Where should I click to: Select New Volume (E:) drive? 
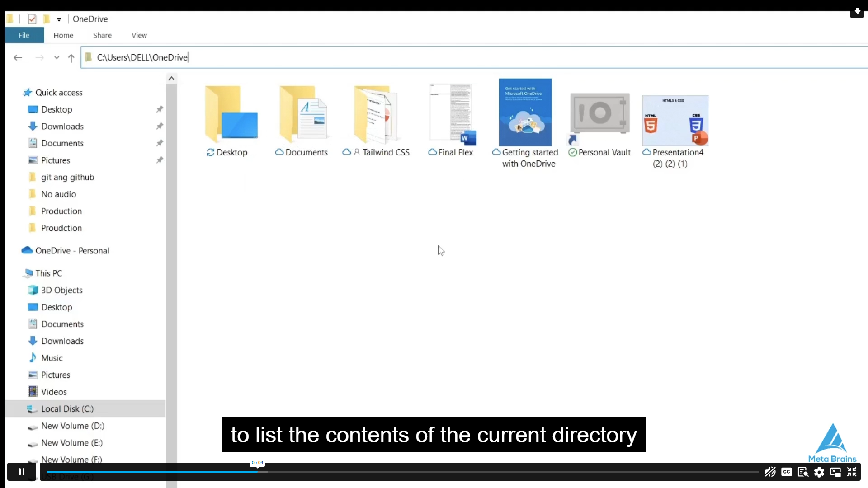(x=65, y=443)
